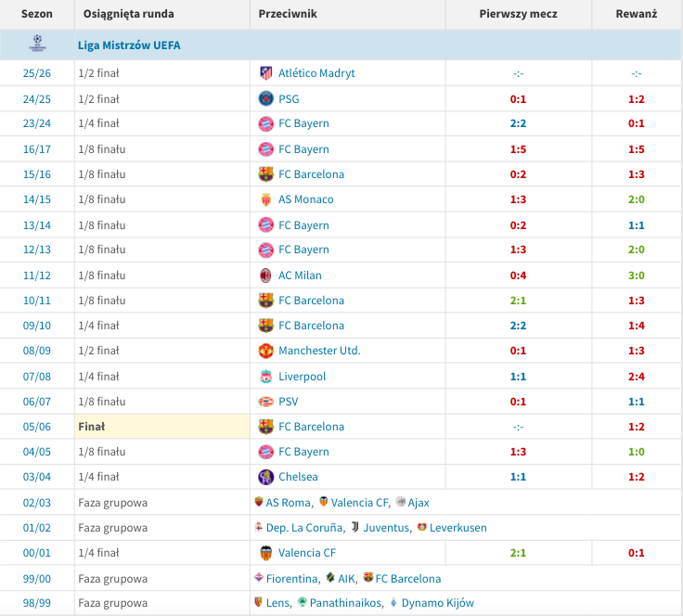Viewport: 683px width, 616px height.
Task: Click the PSV club crest
Action: [265, 402]
